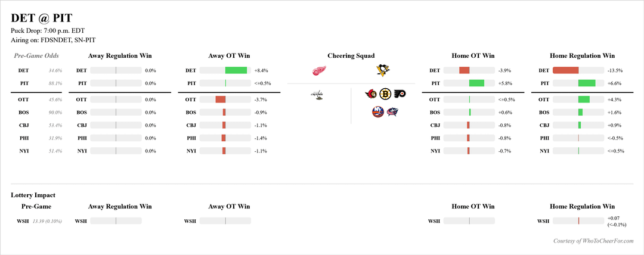The width and height of the screenshot is (644, 255).
Task: Click PIT green bar under Home OT Win
Action: coord(476,83)
